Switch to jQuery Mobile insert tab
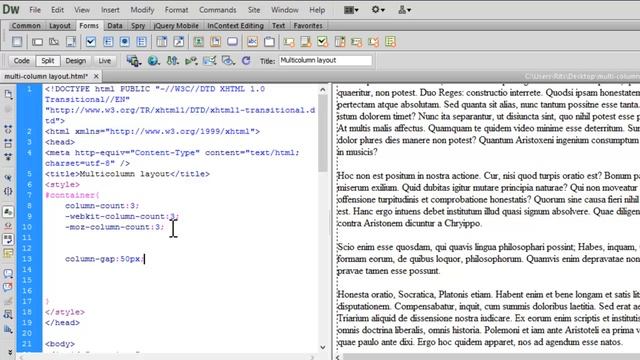The height and width of the screenshot is (360, 640). click(x=176, y=26)
